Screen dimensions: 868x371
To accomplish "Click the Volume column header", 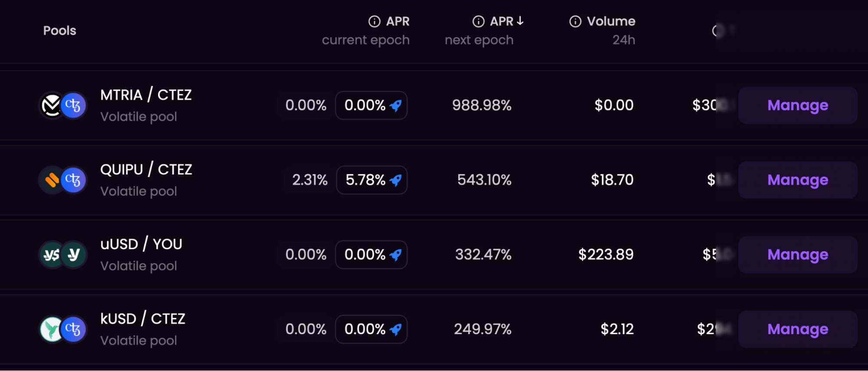I will click(x=611, y=21).
